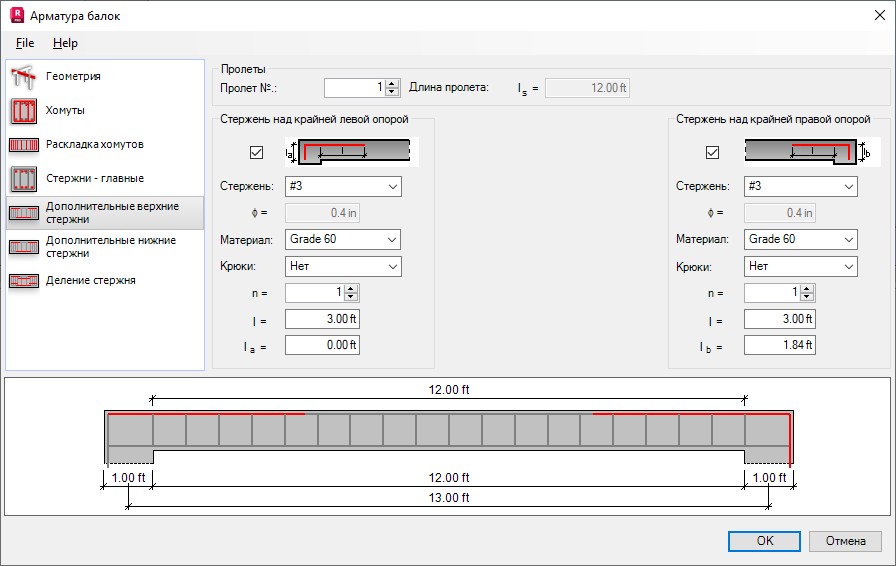Select Стержни - главные list label

[x=95, y=178]
